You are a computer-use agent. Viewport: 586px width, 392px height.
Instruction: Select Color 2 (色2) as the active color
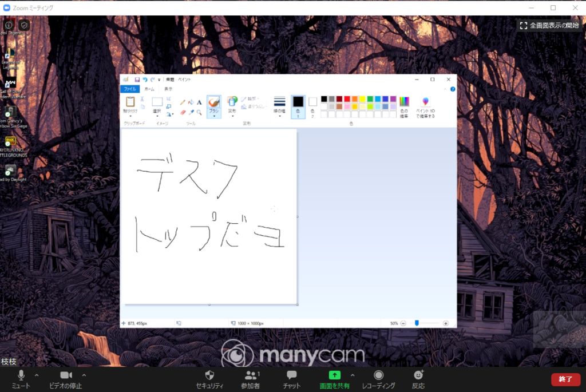click(313, 106)
